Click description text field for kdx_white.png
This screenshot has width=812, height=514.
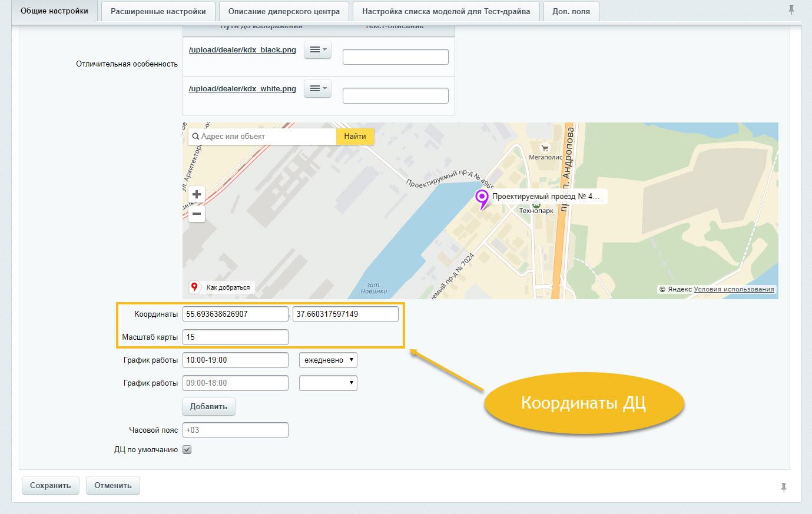396,95
